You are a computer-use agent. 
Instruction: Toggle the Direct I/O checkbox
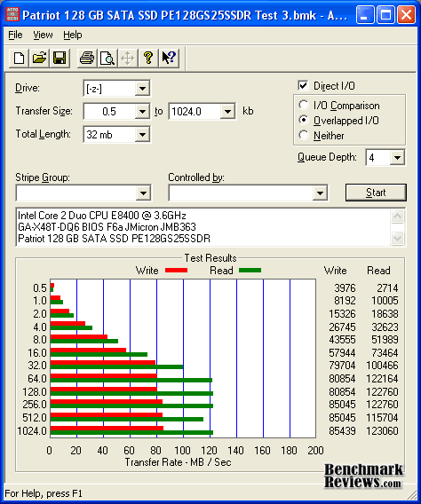(303, 85)
